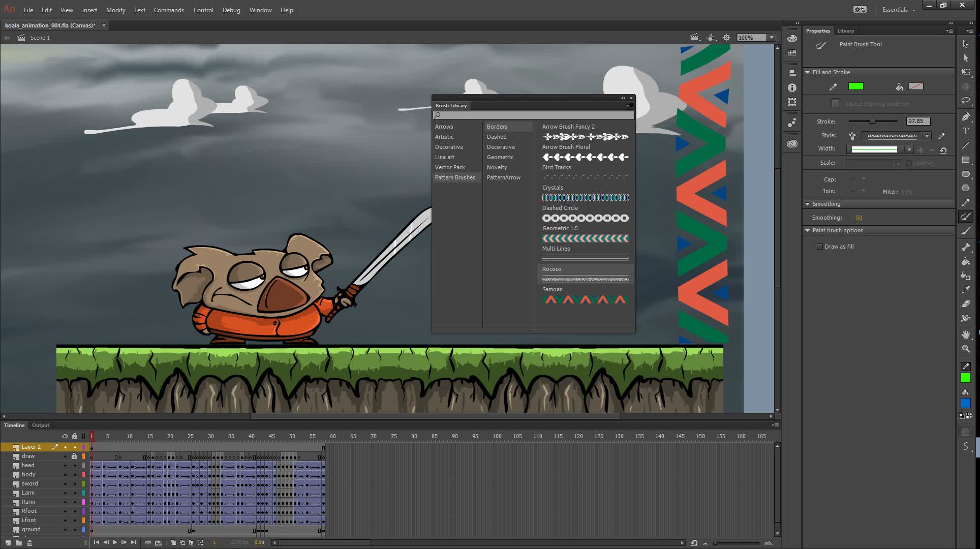Toggle outline color of Rarm layer
Screen dimensions: 980x549
[x=83, y=502]
